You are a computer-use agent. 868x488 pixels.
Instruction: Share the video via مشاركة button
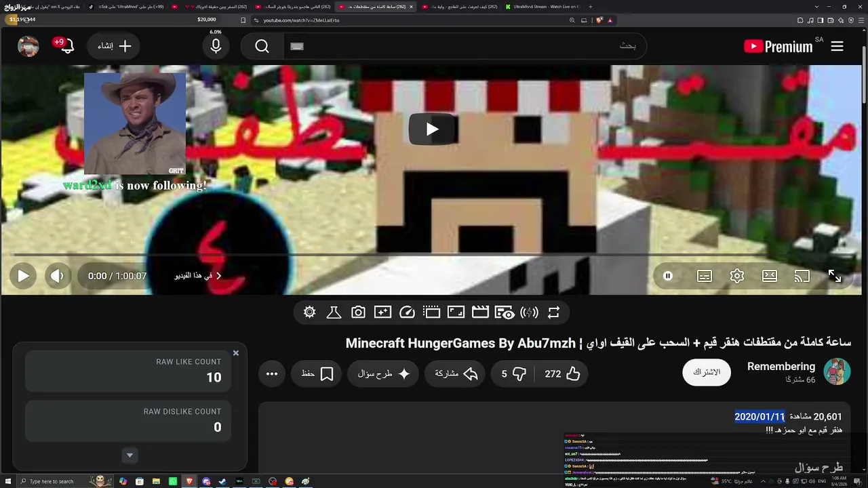(456, 373)
